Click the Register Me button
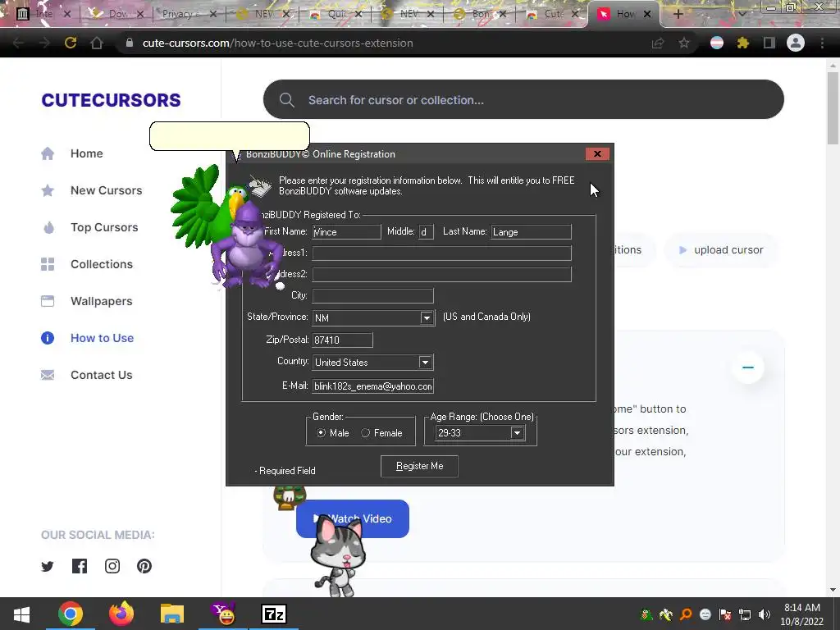The height and width of the screenshot is (630, 840). click(419, 466)
